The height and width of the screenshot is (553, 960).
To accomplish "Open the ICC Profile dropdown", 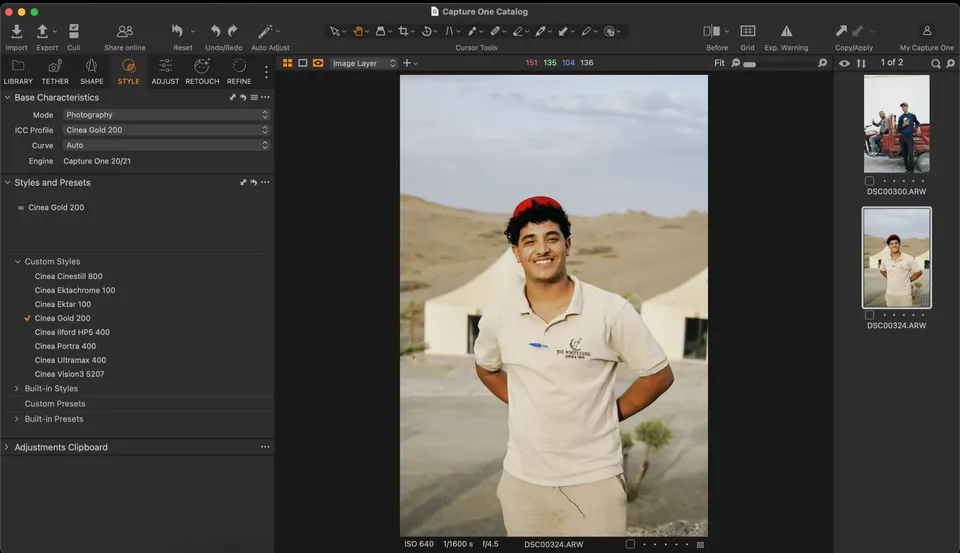I will click(166, 130).
